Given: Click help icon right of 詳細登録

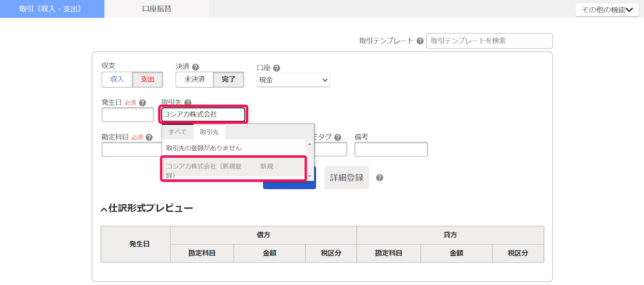Looking at the screenshot, I should click(380, 178).
